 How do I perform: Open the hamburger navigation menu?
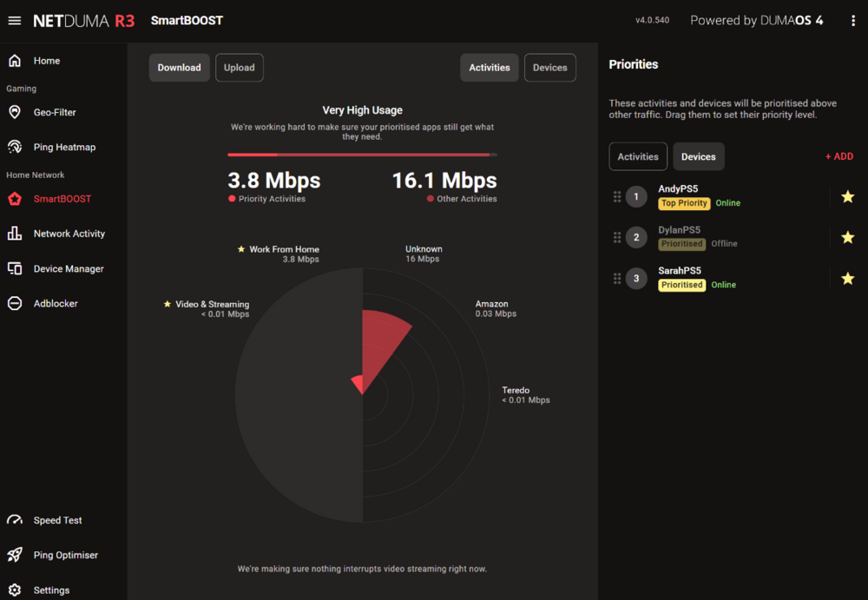15,21
